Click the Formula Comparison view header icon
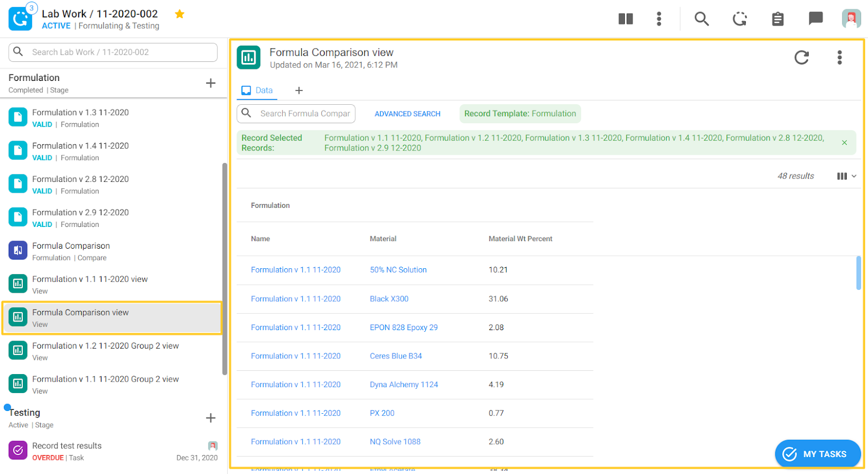Viewport: 868px width, 474px height. click(248, 58)
